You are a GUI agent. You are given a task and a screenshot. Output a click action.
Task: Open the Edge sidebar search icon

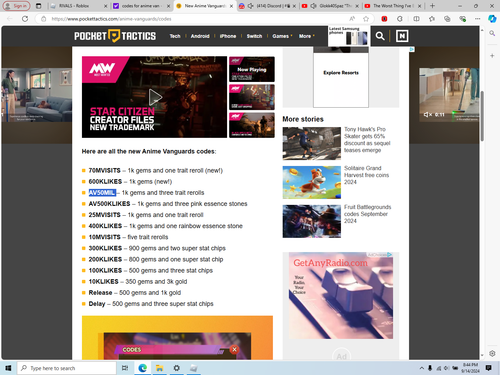[492, 33]
